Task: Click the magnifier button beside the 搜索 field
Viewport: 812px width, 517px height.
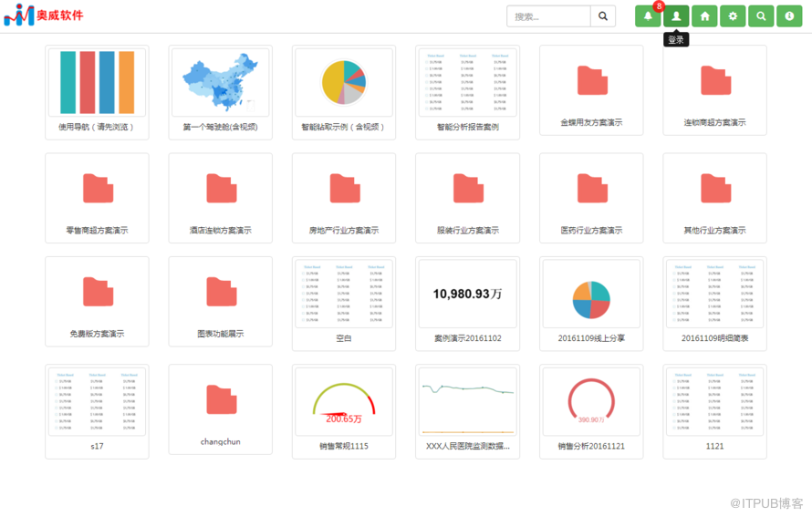Action: 603,16
